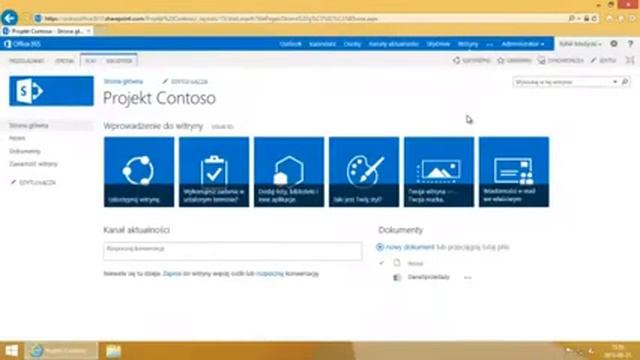Image resolution: width=640 pixels, height=360 pixels.
Task: Open the Office 365 logo link
Action: pyautogui.click(x=23, y=44)
